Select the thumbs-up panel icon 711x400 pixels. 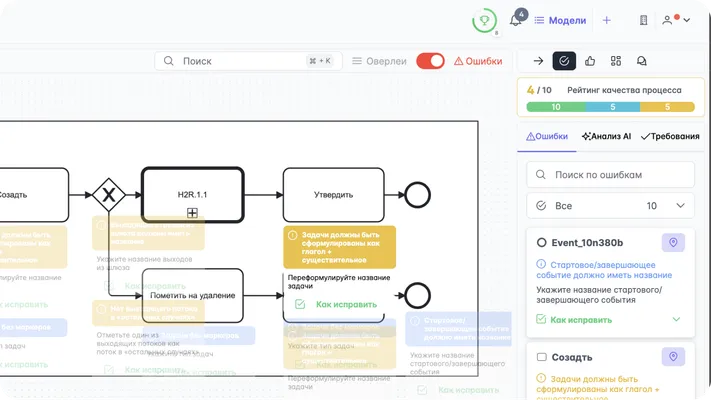coord(590,61)
